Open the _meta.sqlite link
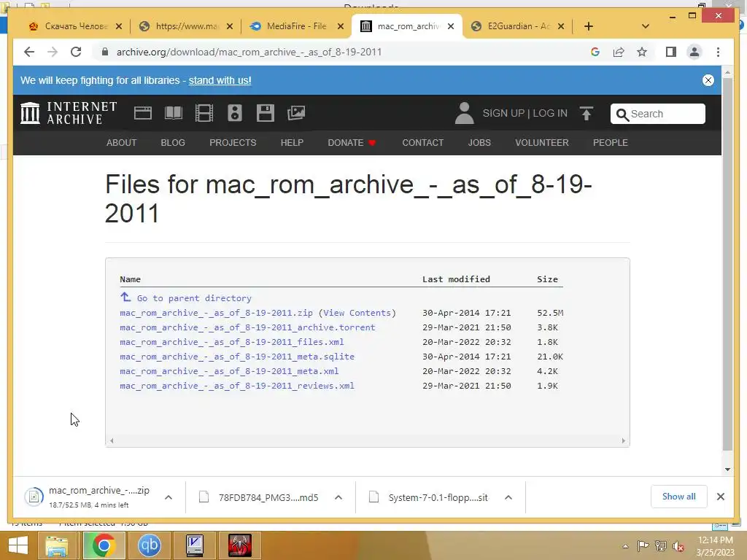 (x=237, y=357)
